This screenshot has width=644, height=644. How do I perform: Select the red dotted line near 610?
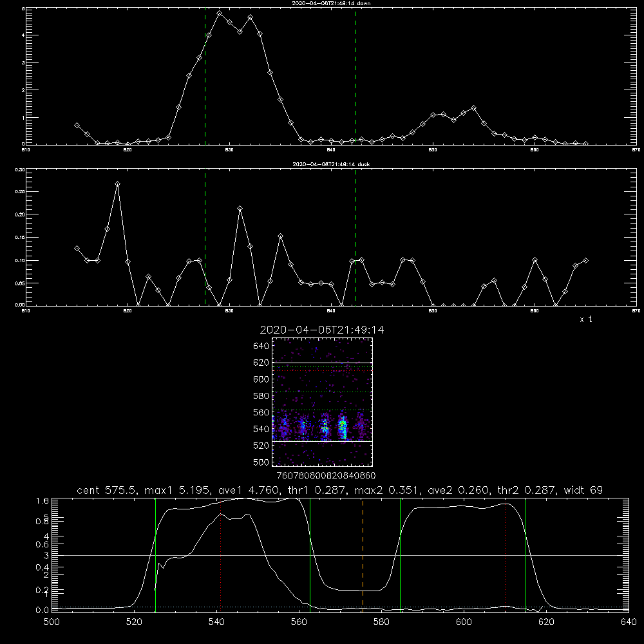[x=505, y=554]
